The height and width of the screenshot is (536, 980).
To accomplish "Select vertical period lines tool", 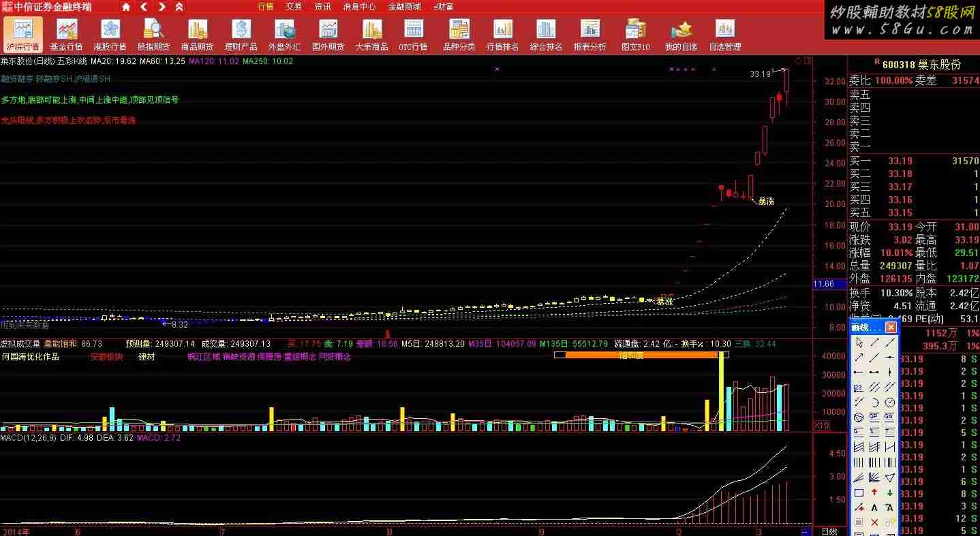I will coord(859,462).
